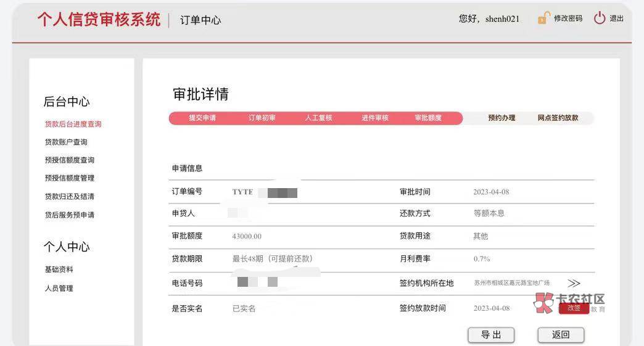
Task: Click the 退出 logout link
Action: point(616,19)
